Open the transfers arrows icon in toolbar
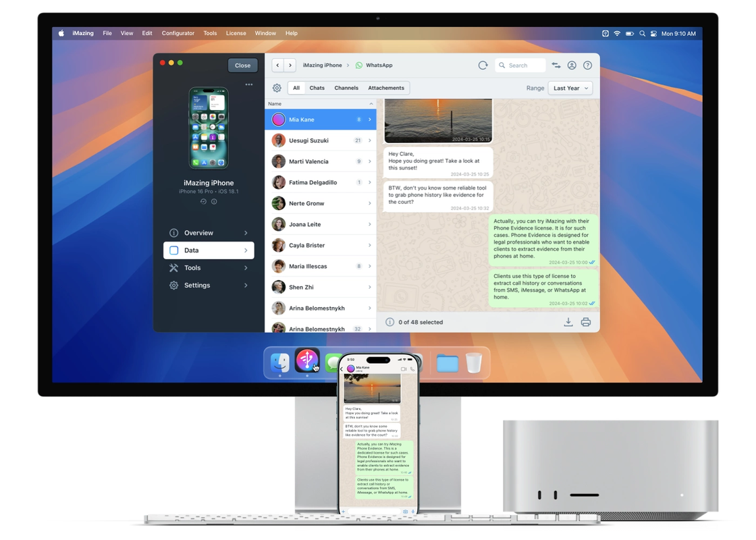This screenshot has height=540, width=756. pos(556,65)
